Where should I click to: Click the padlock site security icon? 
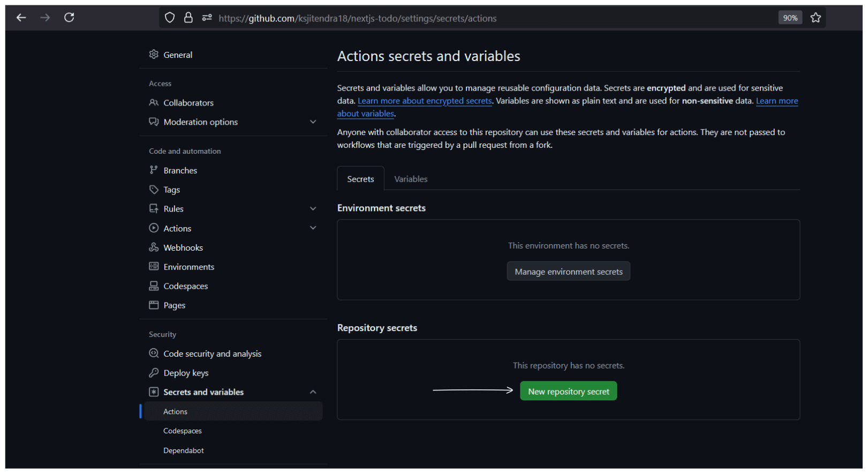click(188, 18)
